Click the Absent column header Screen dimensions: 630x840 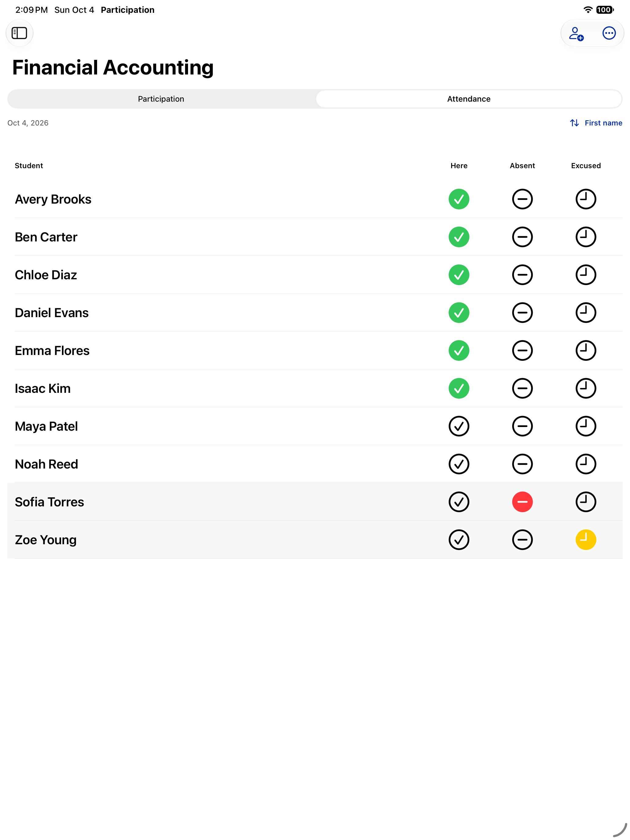click(522, 165)
